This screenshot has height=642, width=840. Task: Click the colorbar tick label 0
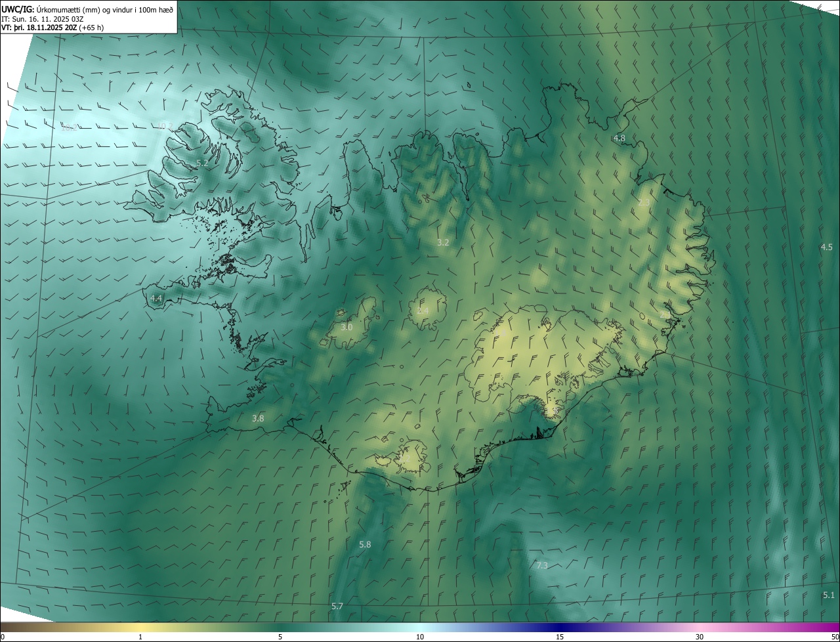[2, 637]
